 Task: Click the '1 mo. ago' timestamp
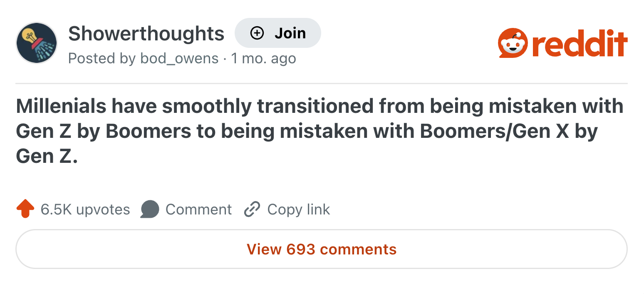click(263, 58)
